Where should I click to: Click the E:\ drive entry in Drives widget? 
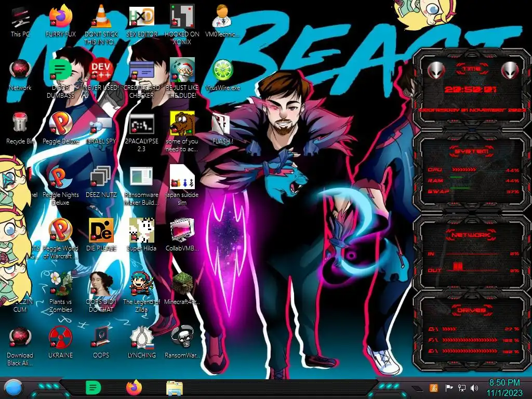point(474,351)
